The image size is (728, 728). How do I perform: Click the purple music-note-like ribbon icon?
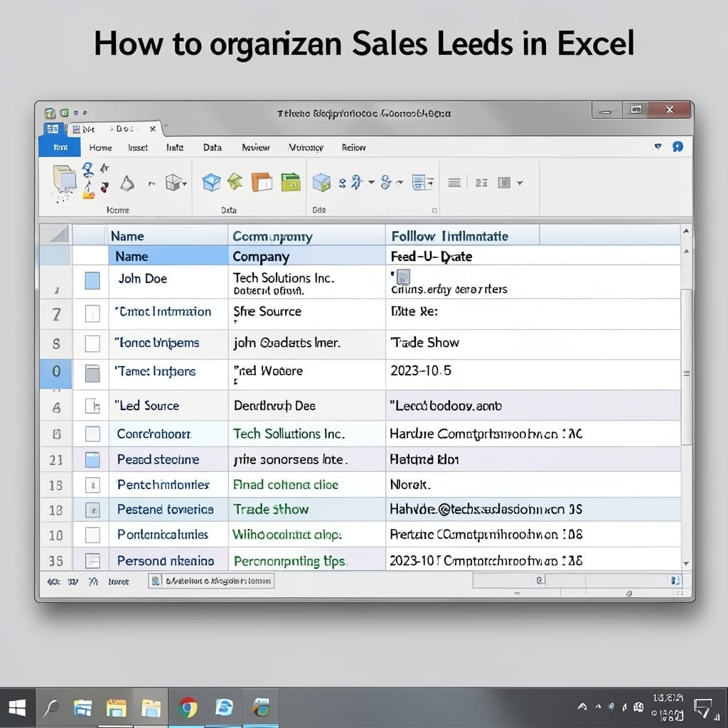[105, 187]
